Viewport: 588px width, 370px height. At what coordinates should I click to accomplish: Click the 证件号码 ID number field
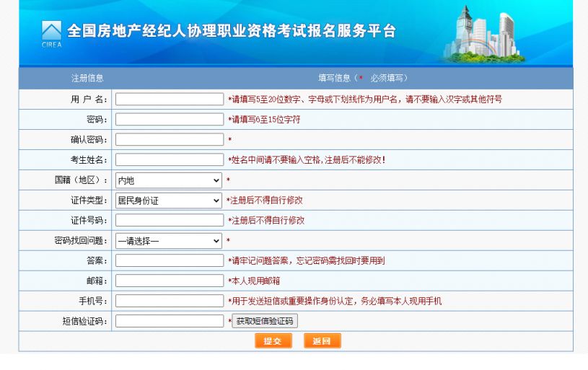click(170, 220)
